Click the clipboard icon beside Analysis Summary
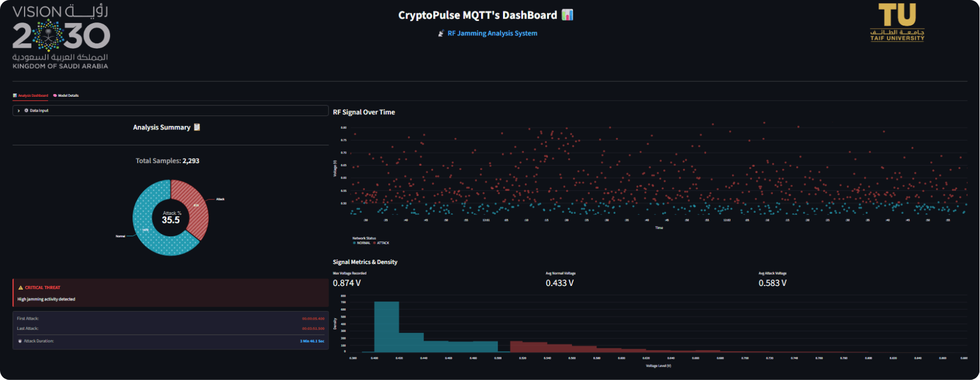The image size is (980, 380). click(x=197, y=127)
